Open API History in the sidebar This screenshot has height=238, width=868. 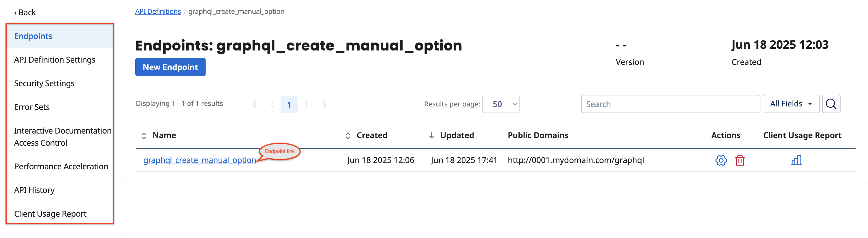(x=34, y=190)
